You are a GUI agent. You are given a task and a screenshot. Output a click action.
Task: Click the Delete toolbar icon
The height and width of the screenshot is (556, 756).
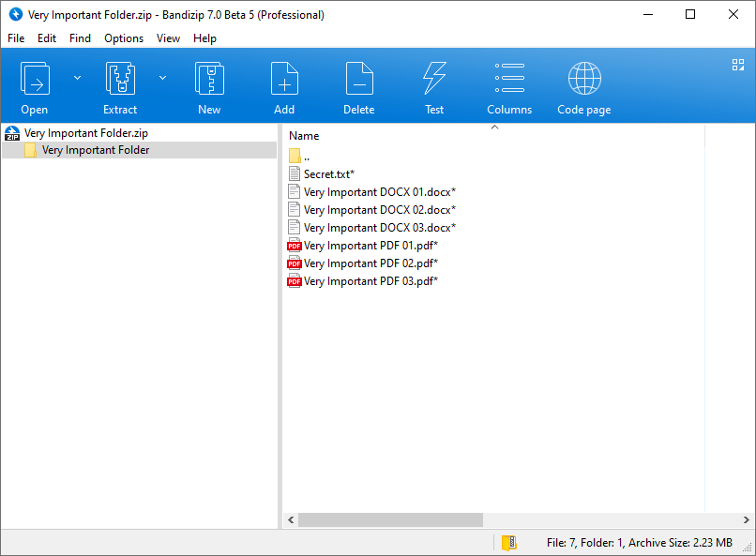point(358,80)
